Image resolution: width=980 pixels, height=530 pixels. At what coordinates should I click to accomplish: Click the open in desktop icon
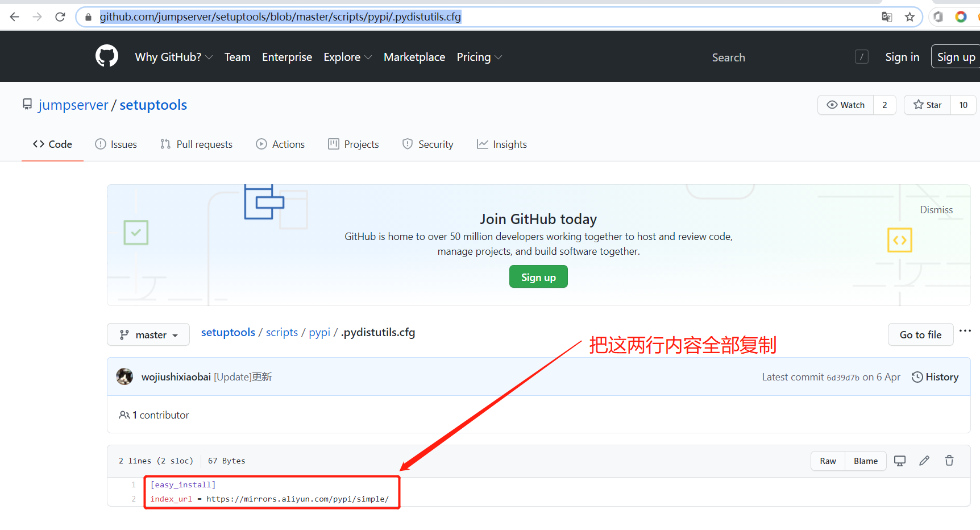(900, 461)
